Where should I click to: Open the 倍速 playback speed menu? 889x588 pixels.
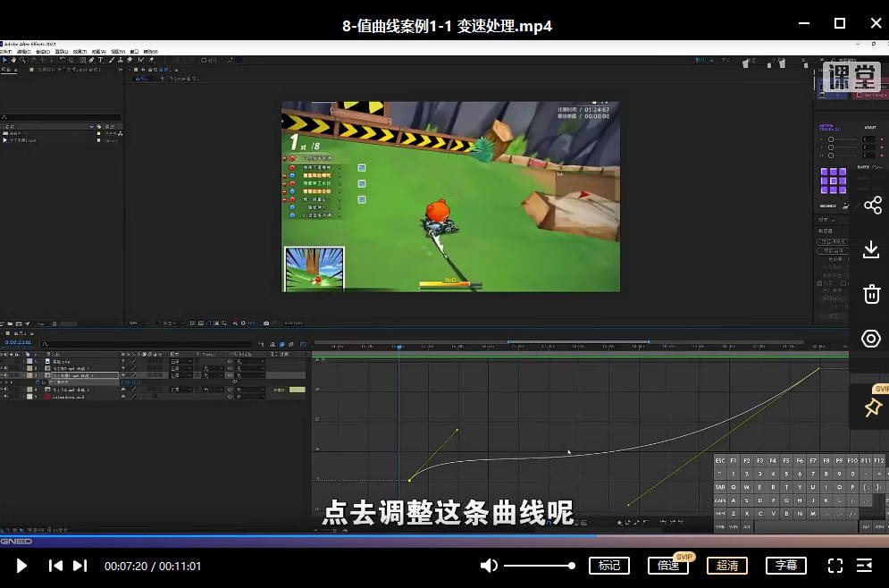pyautogui.click(x=667, y=565)
